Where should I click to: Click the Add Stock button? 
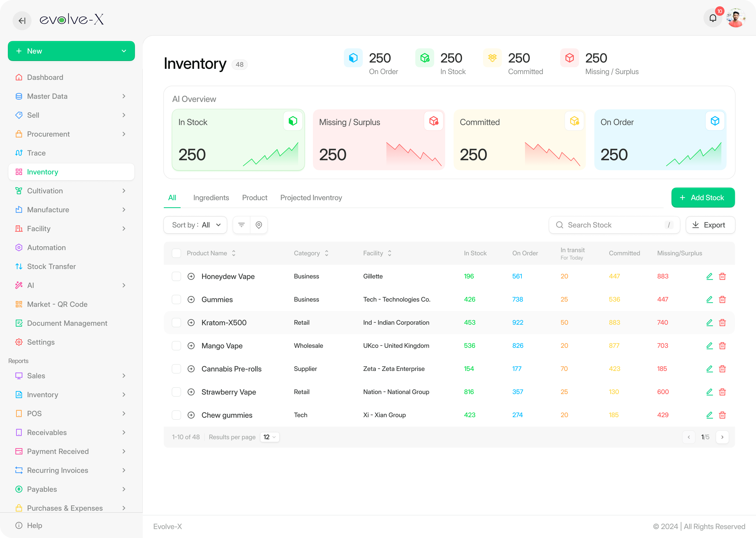pyautogui.click(x=703, y=198)
